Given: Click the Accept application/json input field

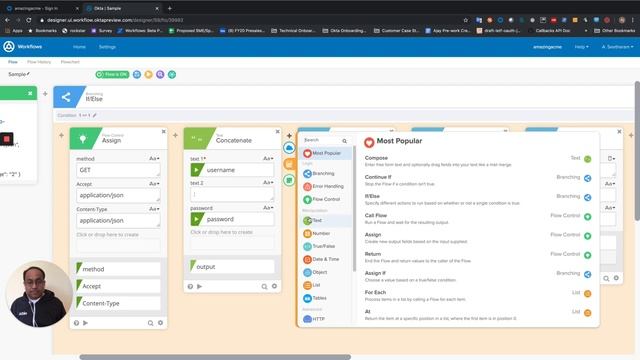Looking at the screenshot, I should 118,195.
